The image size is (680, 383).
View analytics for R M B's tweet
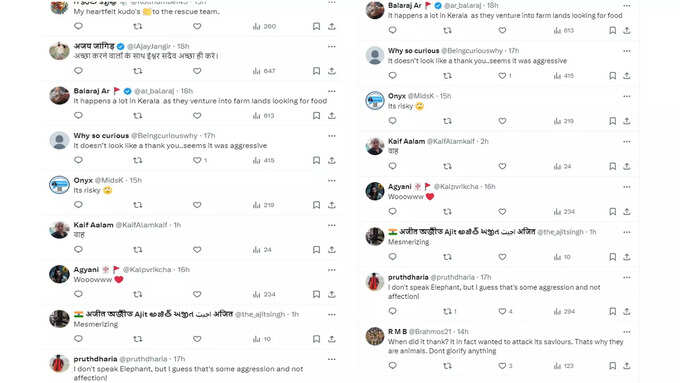[563, 366]
